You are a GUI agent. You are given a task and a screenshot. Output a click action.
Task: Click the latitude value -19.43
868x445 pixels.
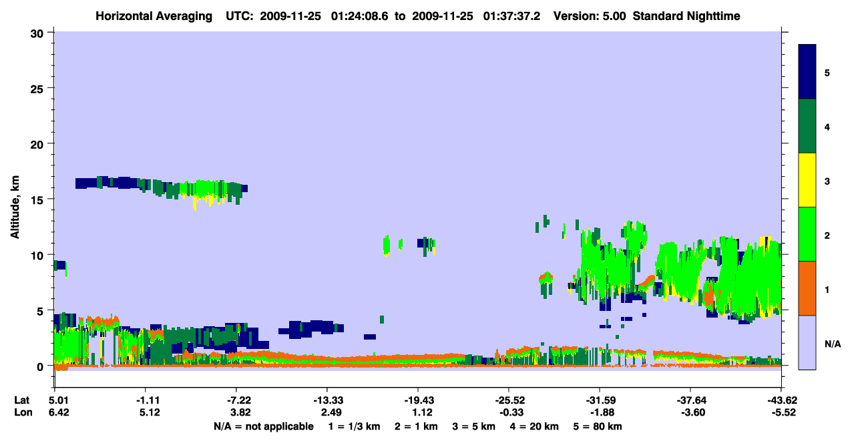pyautogui.click(x=418, y=400)
